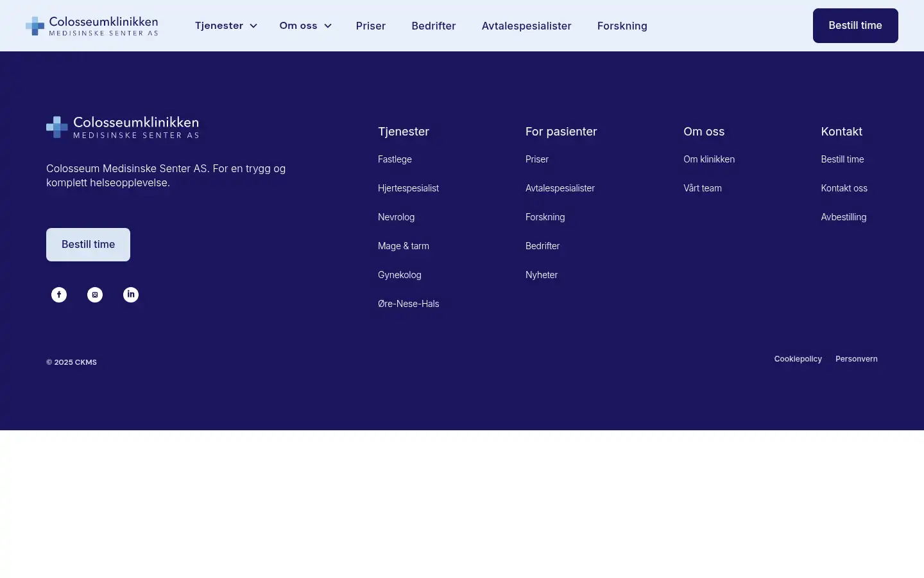Viewport: 924px width, 578px height.
Task: Open the Facebook social icon in footer
Action: (x=59, y=295)
